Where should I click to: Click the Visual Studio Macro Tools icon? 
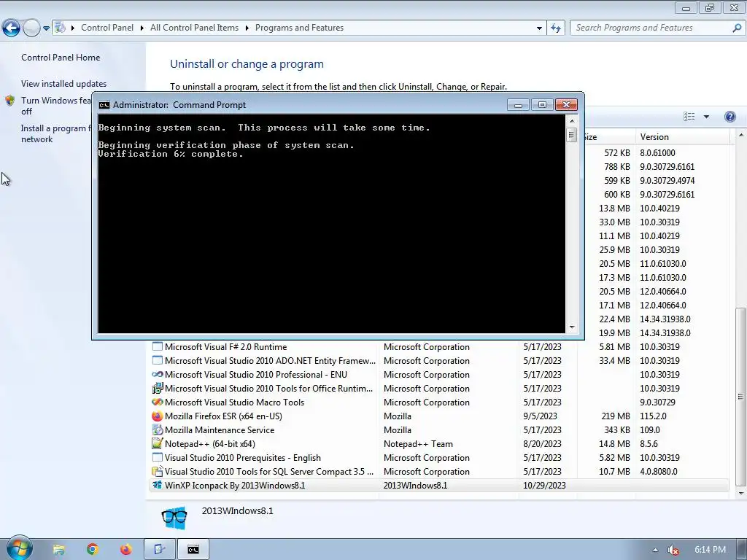pyautogui.click(x=158, y=402)
